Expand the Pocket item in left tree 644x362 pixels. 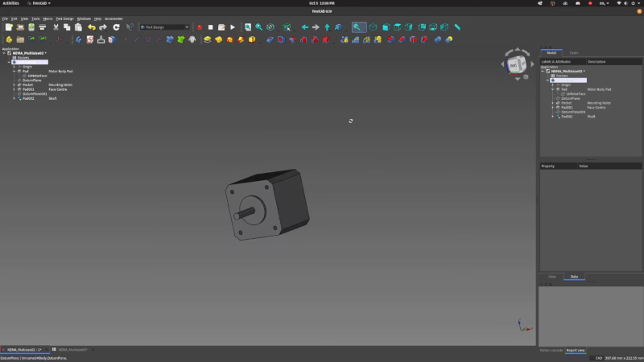coord(14,84)
